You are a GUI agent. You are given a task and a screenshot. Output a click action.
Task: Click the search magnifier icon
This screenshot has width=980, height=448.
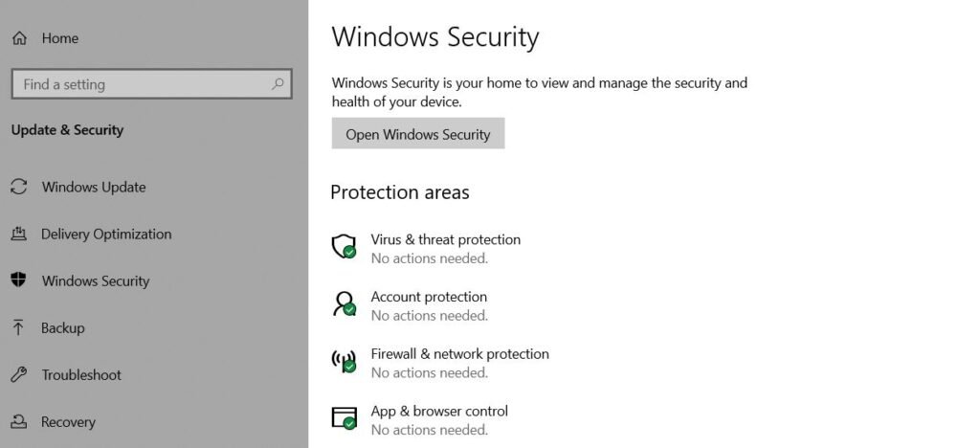pos(278,83)
